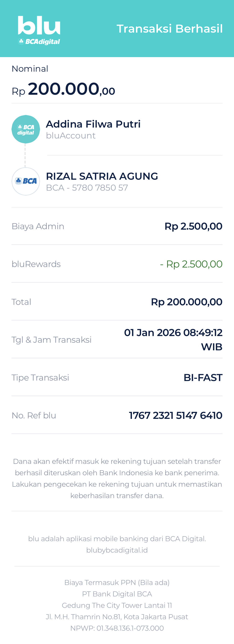
Task: Click the BI-FAST transaction type value
Action: pos(203,378)
